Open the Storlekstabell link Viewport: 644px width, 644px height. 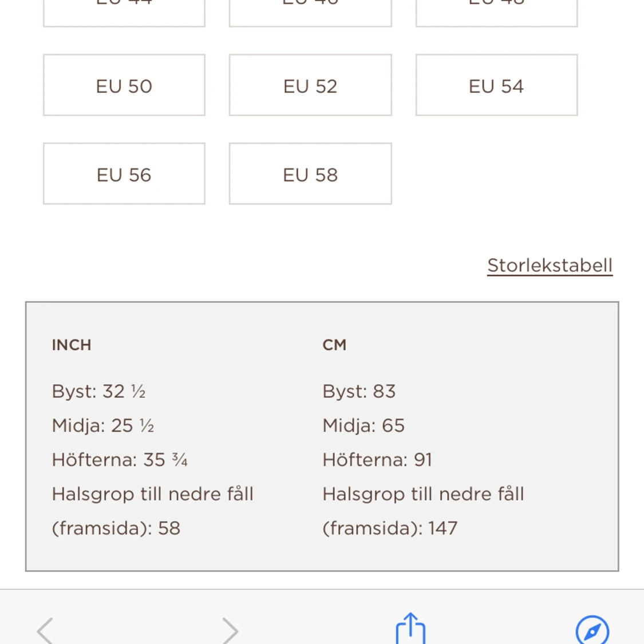coord(550,265)
